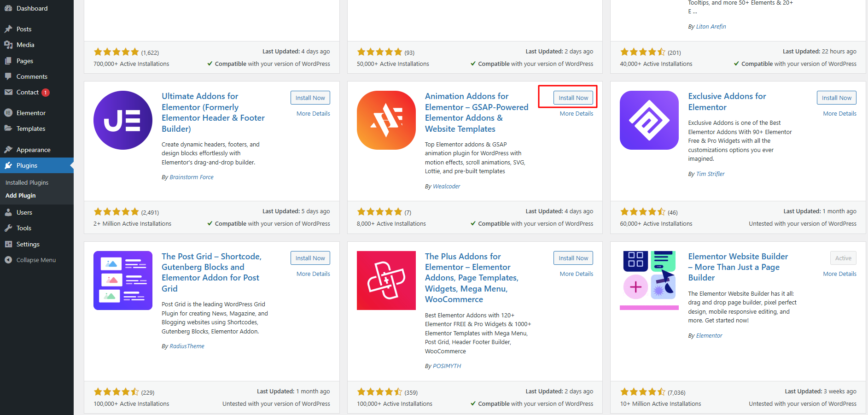Open Animation Addons for Elementor title link
The image size is (868, 415).
pos(477,112)
